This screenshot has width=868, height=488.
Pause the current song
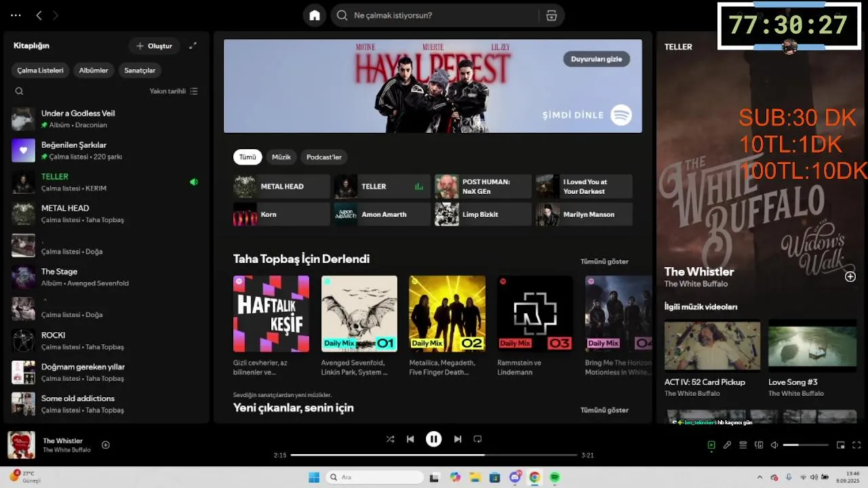click(434, 439)
